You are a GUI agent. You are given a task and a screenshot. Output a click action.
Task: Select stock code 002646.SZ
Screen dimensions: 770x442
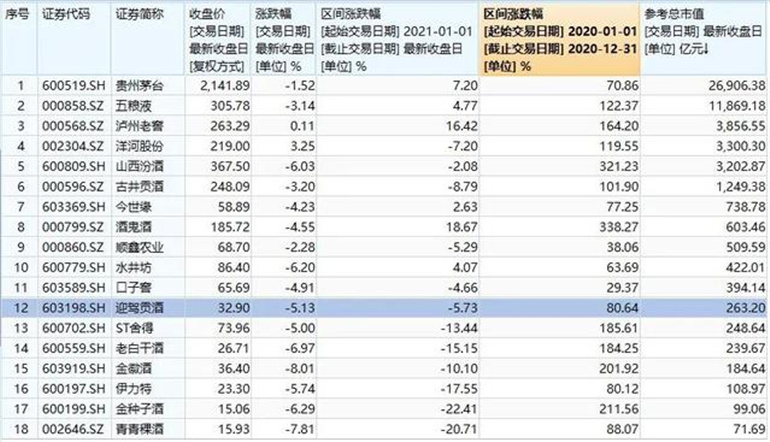point(73,429)
